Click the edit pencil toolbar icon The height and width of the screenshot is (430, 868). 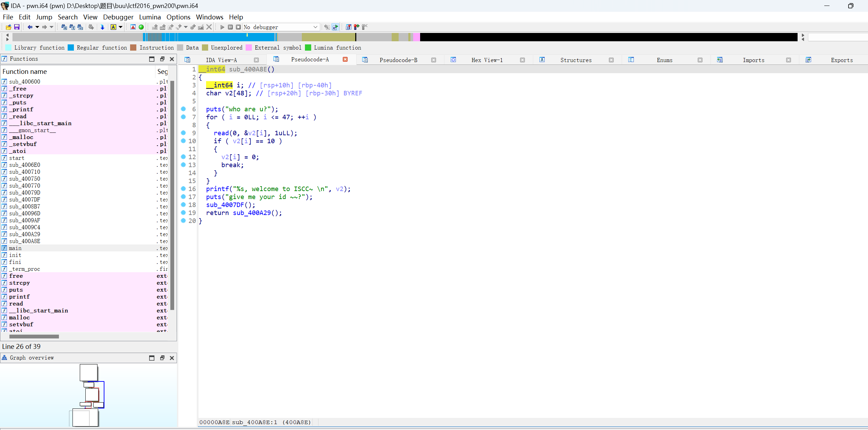pyautogui.click(x=201, y=27)
